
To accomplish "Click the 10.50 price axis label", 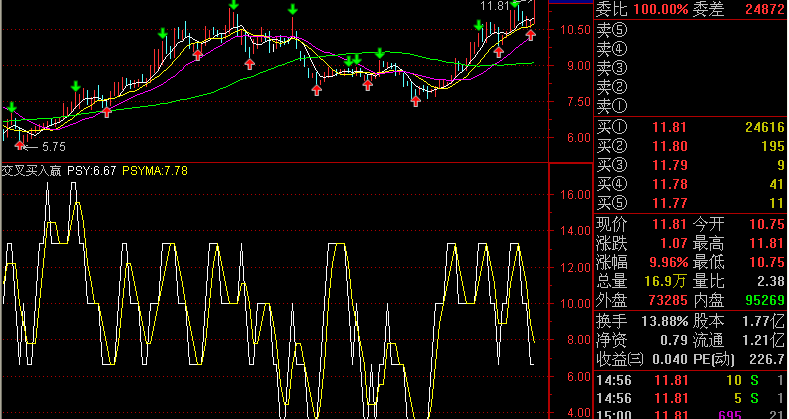I will [x=576, y=29].
